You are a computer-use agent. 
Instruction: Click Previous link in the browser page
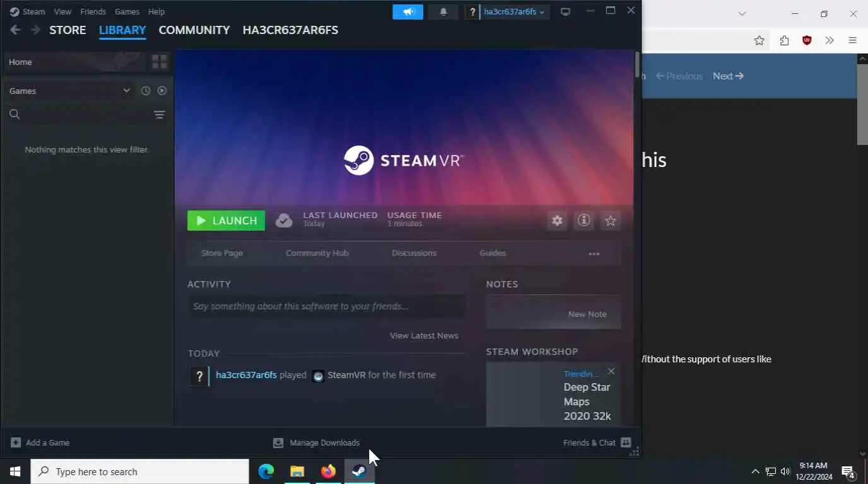[x=679, y=76]
